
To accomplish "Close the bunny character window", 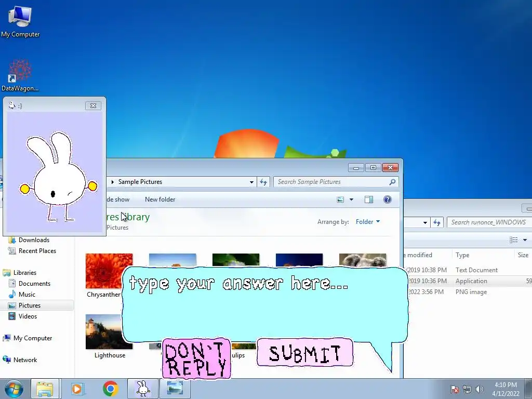I will [94, 106].
